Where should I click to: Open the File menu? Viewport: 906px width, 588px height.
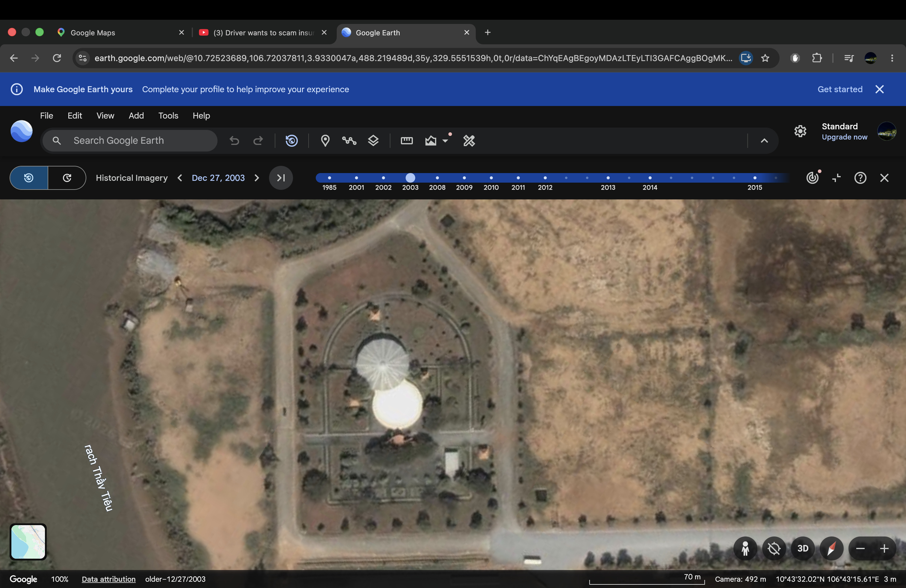[46, 116]
